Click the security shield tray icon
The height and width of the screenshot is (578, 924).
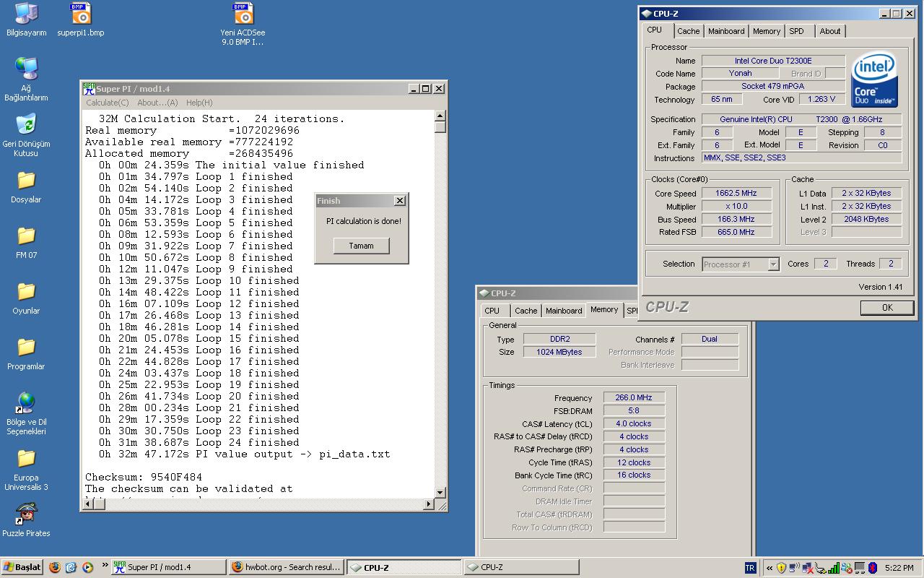[781, 568]
